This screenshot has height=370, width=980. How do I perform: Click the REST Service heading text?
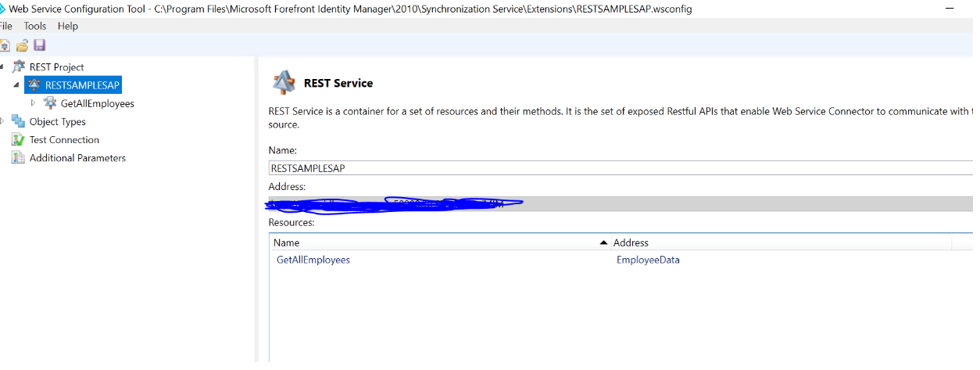click(x=338, y=83)
